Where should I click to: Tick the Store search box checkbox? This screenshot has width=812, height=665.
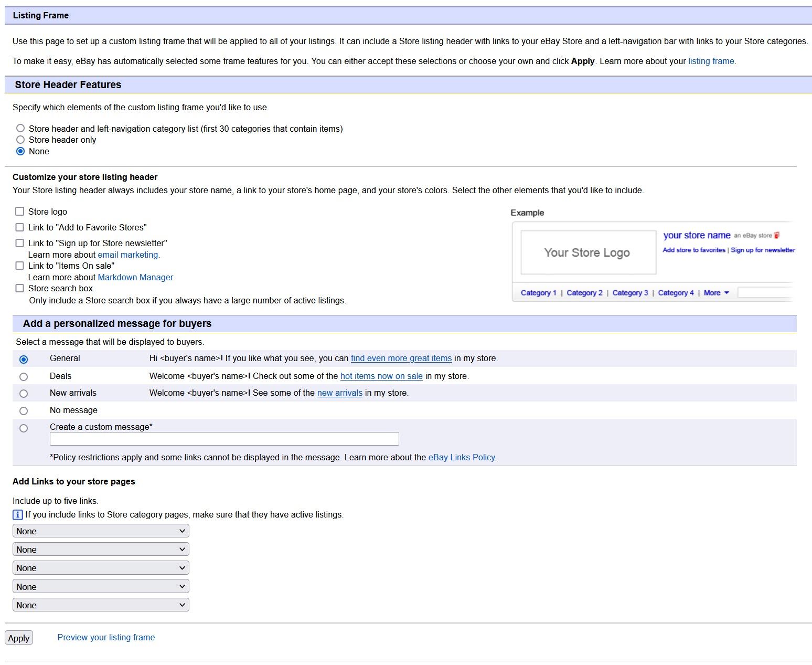point(20,288)
